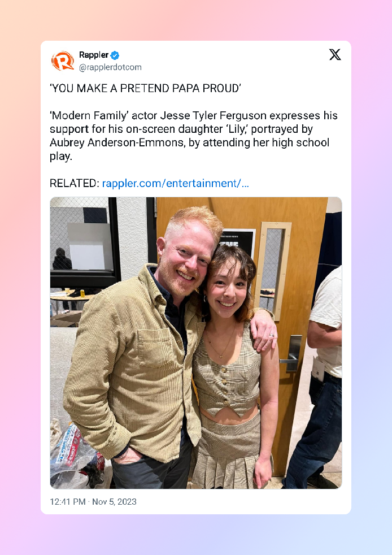Click the narrow window in the wooden door
This screenshot has height=555, width=392.
tap(273, 270)
